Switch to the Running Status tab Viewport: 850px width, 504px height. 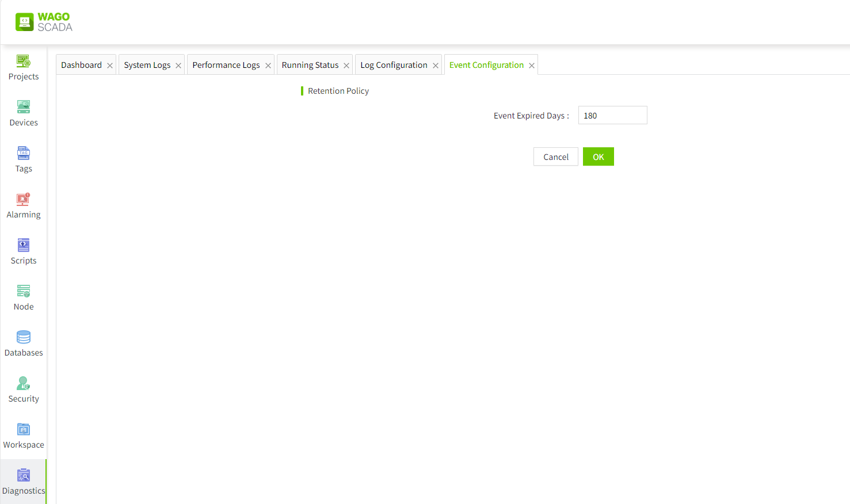[310, 65]
